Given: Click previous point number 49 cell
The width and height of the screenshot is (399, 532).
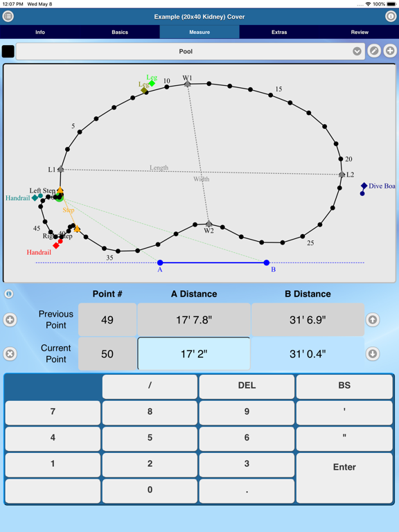Looking at the screenshot, I should coord(107,319).
